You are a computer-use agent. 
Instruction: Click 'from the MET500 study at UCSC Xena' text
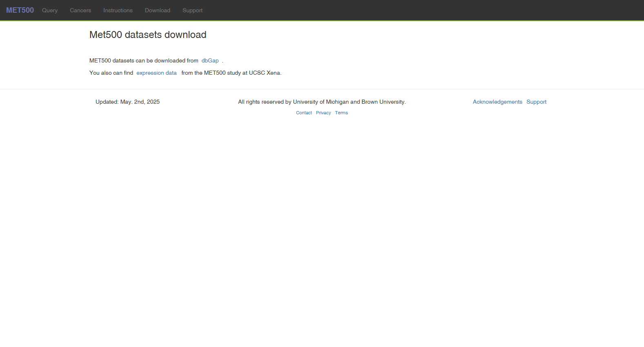(231, 73)
